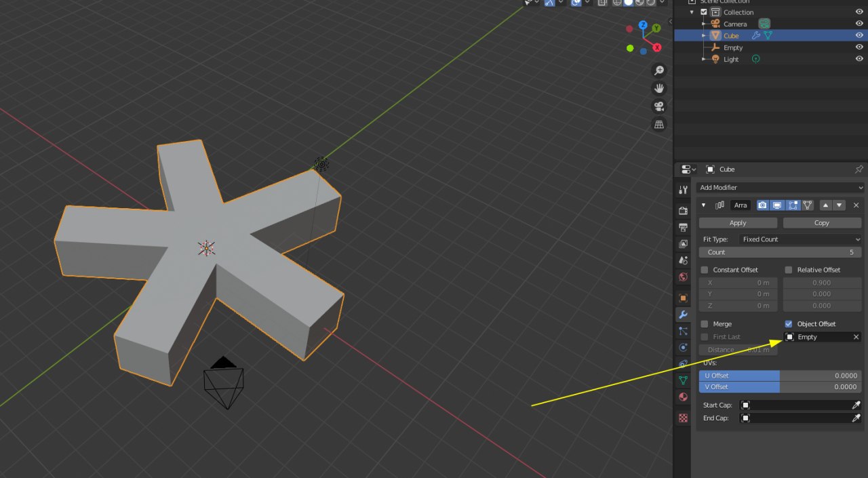Click the zoom view magnifier icon

coord(658,71)
